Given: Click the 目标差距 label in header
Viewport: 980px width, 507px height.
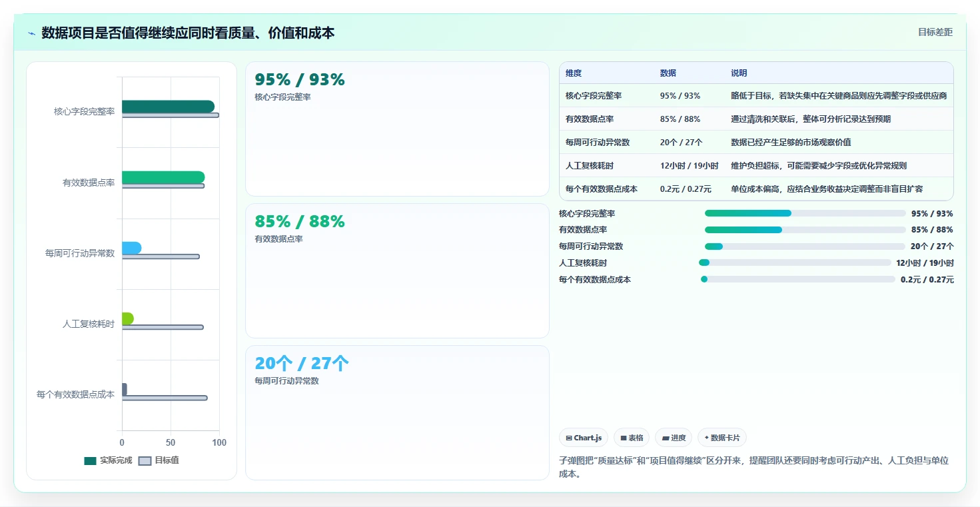Looking at the screenshot, I should (935, 32).
